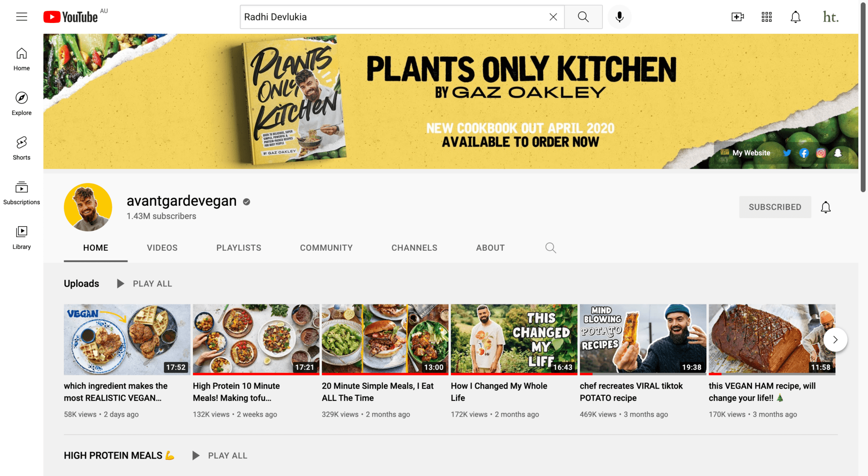Play all Uploads videos
The width and height of the screenshot is (868, 476).
[144, 283]
